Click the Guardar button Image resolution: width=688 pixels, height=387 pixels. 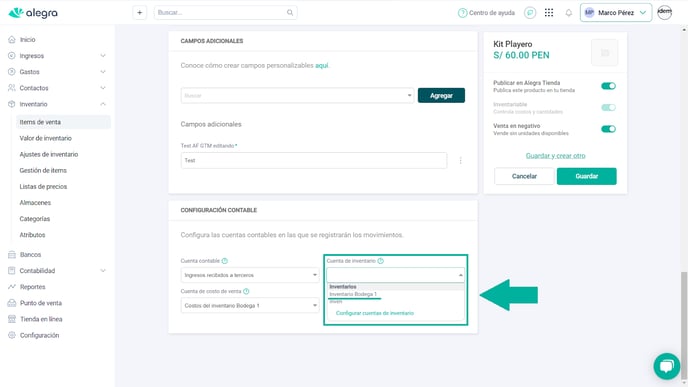pos(587,176)
